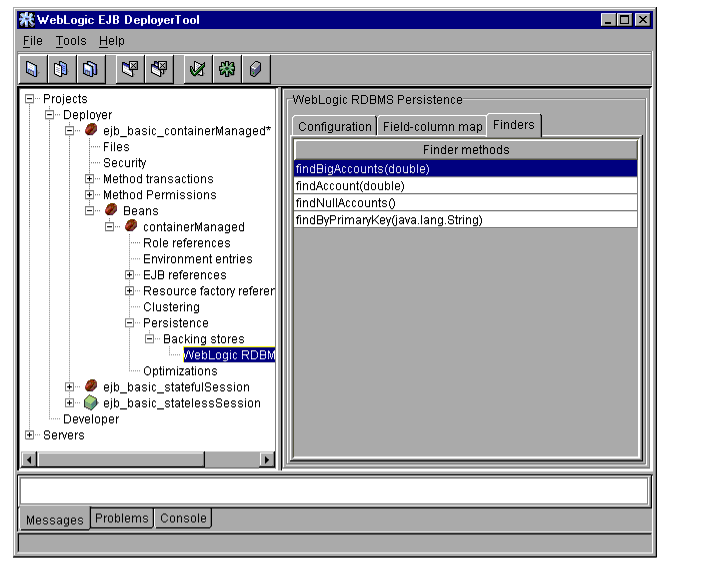The width and height of the screenshot is (713, 573).
Task: Click inside the Messages output area
Action: coord(334,491)
